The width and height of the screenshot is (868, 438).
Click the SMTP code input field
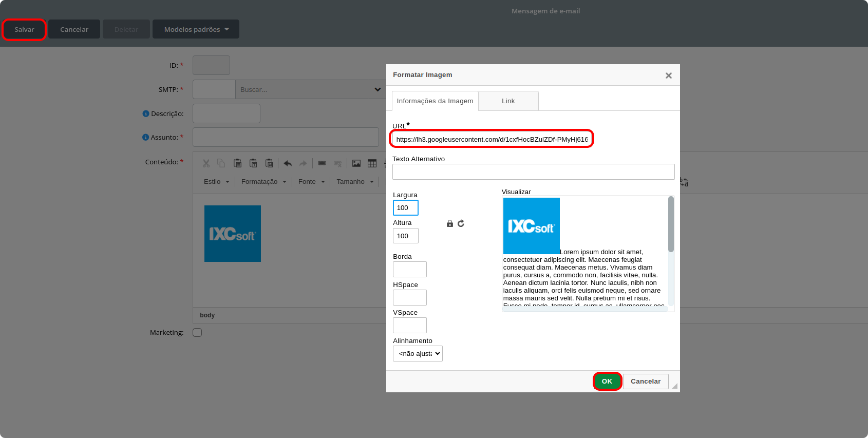click(x=214, y=89)
